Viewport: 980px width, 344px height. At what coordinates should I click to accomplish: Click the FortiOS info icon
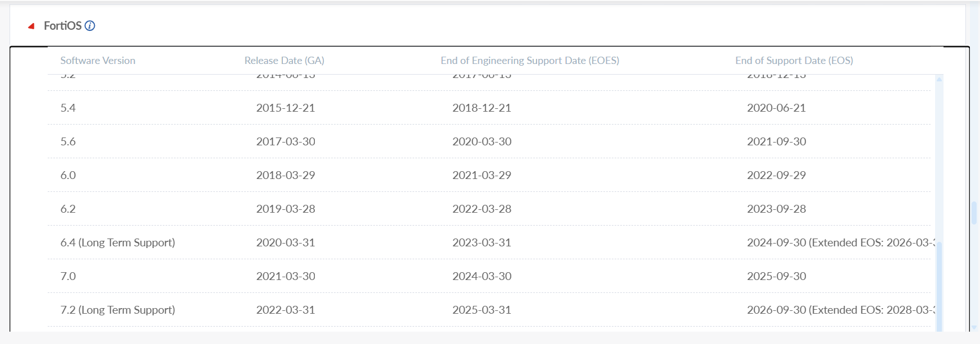tap(90, 26)
